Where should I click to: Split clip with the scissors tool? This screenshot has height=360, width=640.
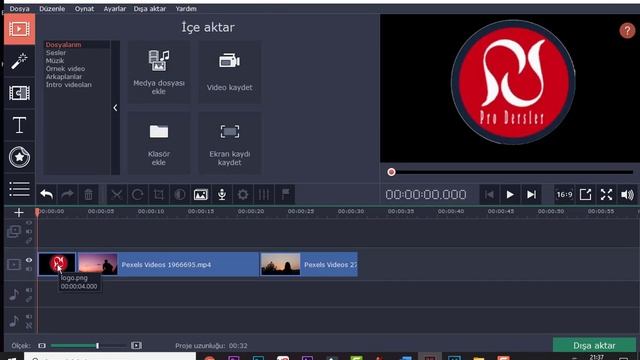[x=117, y=194]
